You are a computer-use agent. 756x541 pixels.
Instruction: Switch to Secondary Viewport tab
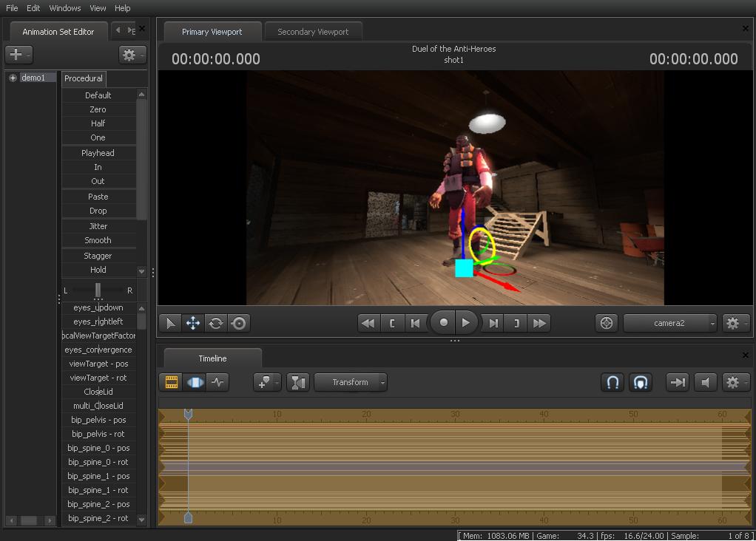point(313,32)
